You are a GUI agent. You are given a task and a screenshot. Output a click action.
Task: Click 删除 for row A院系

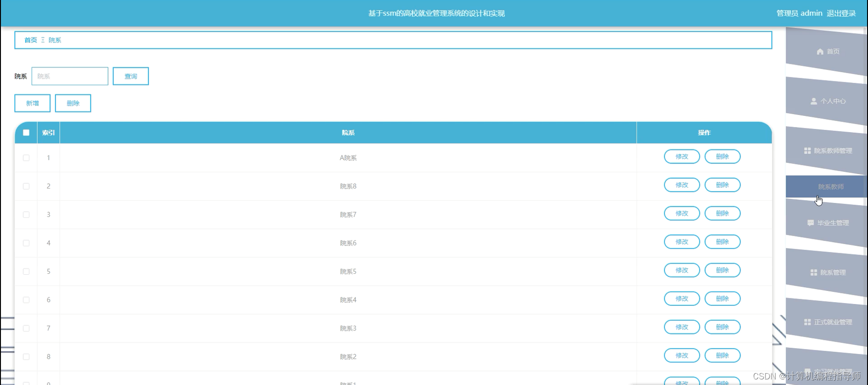click(x=722, y=156)
